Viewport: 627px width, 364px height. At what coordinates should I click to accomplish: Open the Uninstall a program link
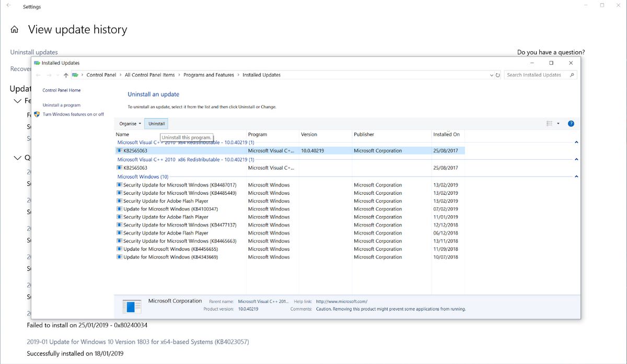pyautogui.click(x=62, y=105)
